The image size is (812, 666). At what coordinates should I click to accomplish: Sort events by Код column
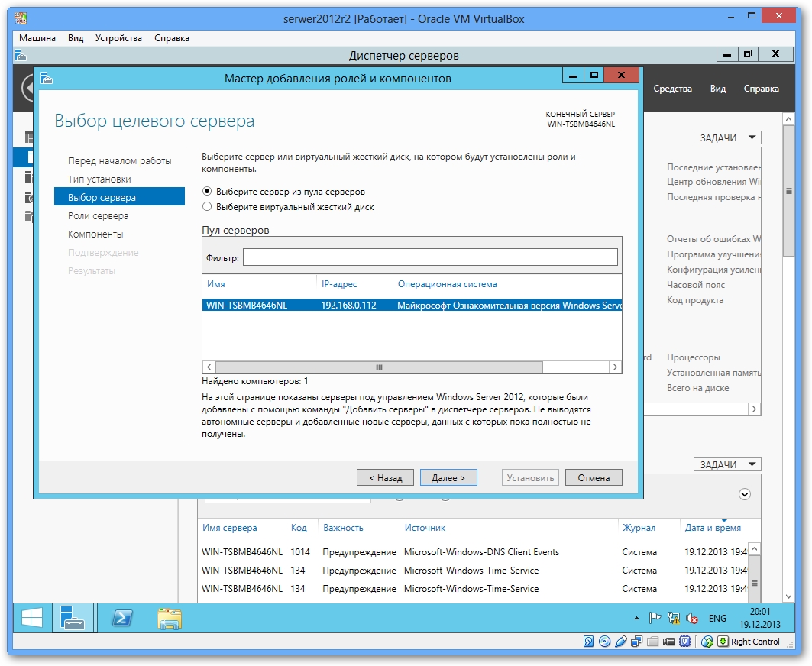pyautogui.click(x=299, y=528)
